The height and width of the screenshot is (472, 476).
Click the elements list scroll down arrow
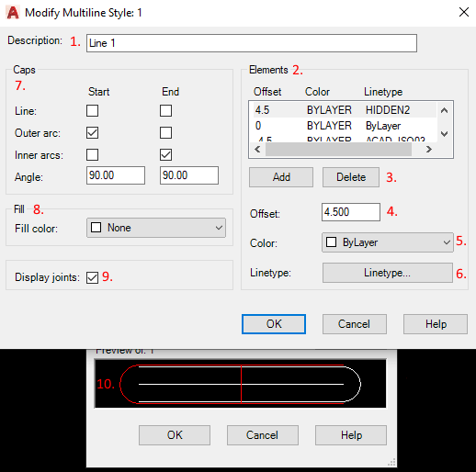click(444, 134)
